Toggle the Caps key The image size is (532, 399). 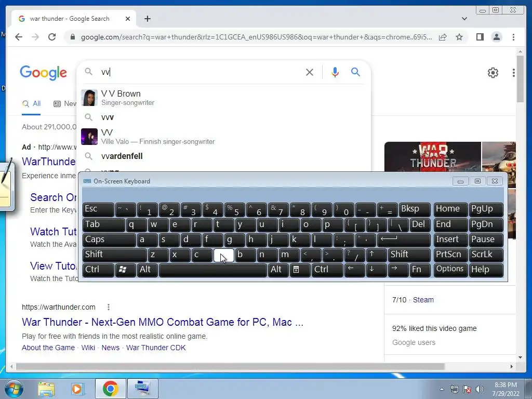pos(109,240)
